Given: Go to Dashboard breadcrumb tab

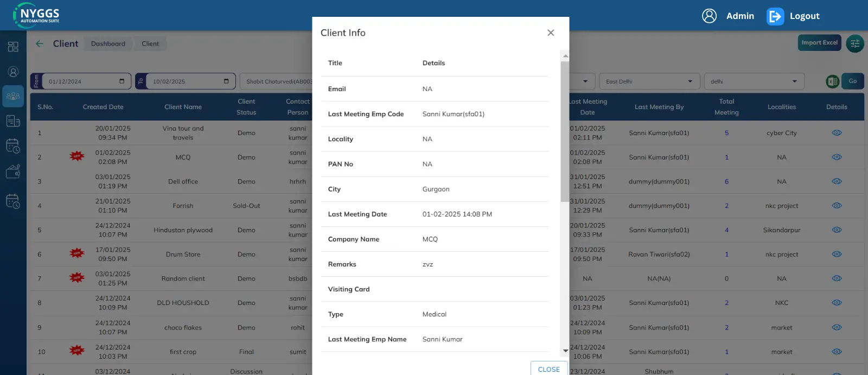Looking at the screenshot, I should pos(108,44).
